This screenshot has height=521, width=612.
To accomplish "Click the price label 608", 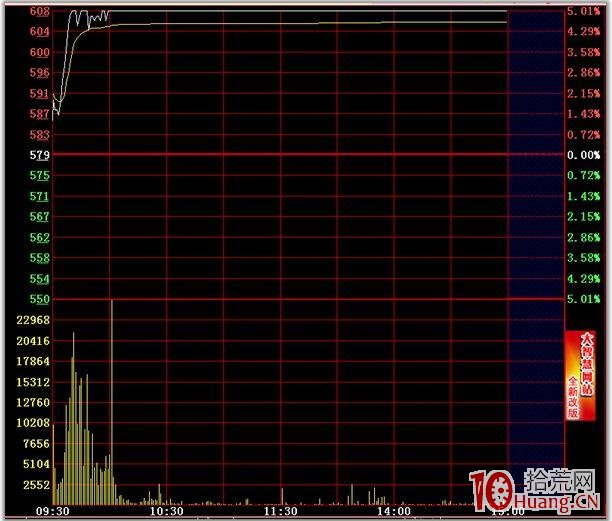I will click(x=40, y=11).
